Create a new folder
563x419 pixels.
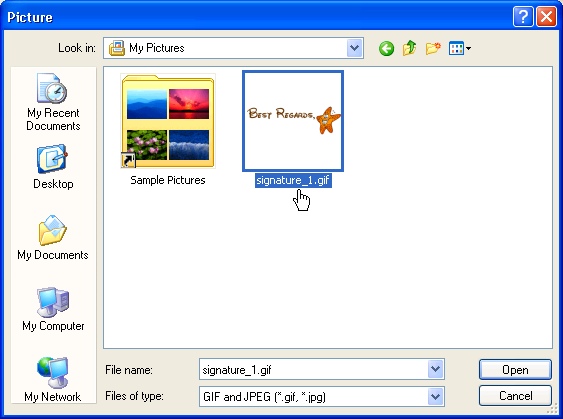point(433,48)
